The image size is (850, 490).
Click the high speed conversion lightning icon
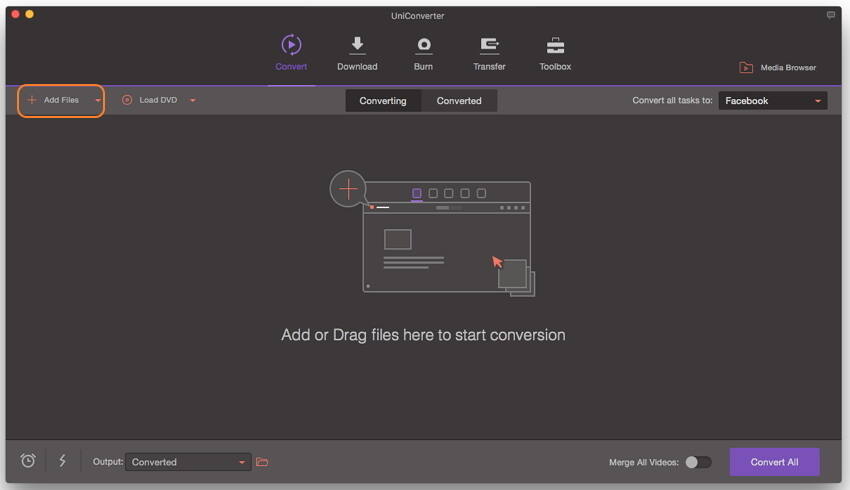click(x=62, y=461)
